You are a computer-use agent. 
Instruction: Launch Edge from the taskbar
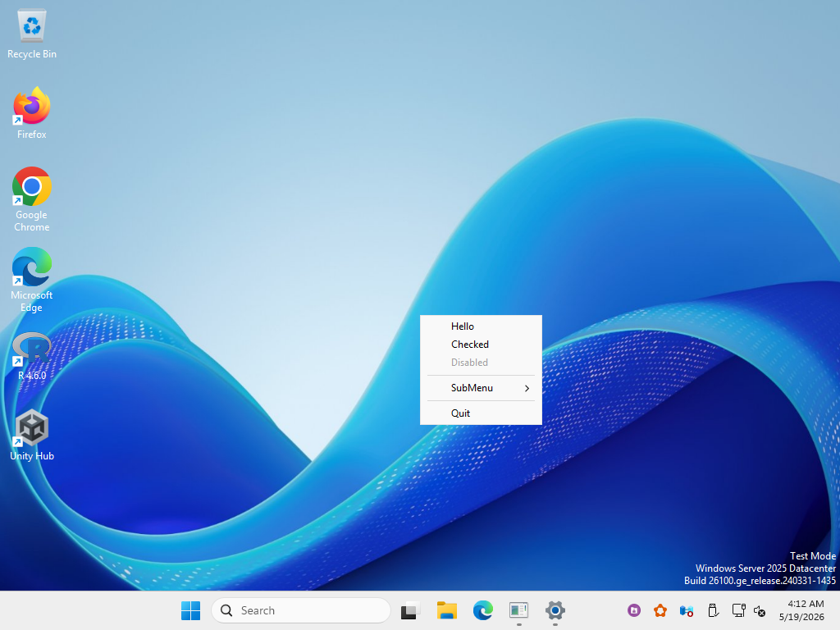pyautogui.click(x=482, y=610)
